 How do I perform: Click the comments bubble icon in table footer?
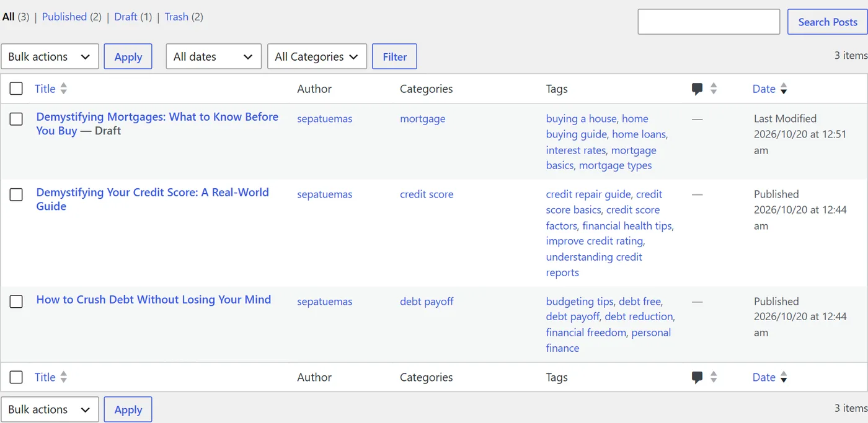[697, 377]
